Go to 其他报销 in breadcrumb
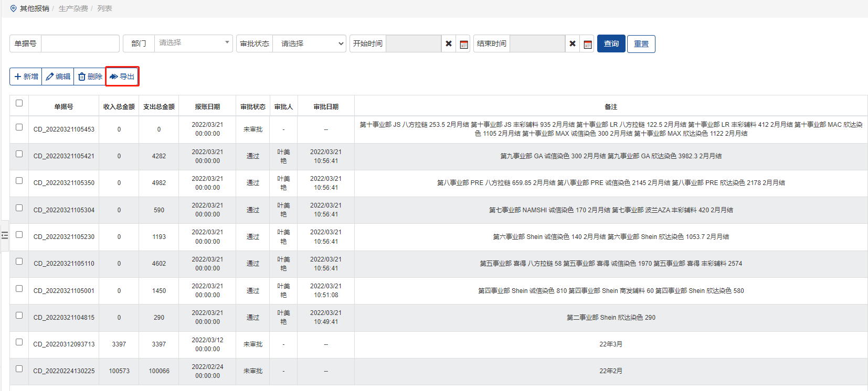 (x=34, y=8)
